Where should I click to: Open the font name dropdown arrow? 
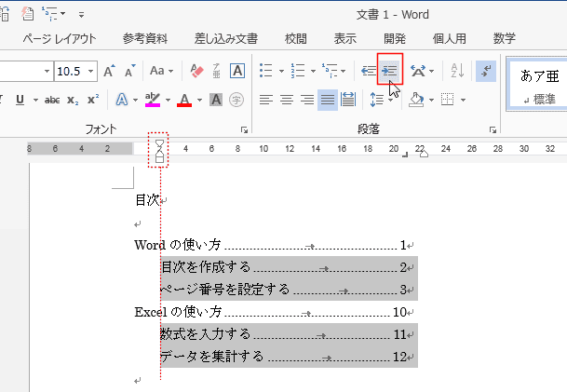[47, 71]
